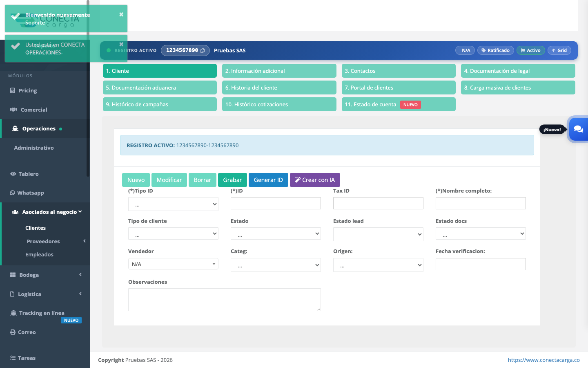Open the Pricing module

45,90
